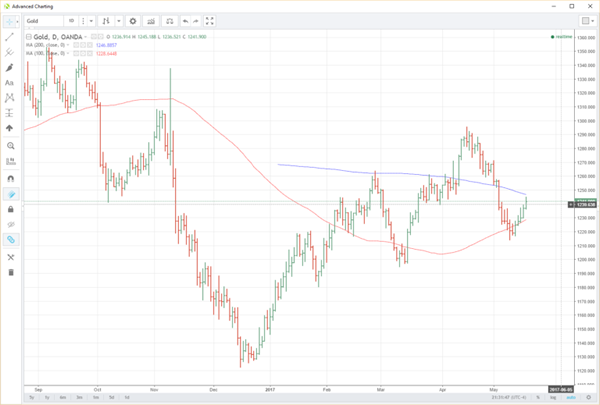The image size is (600, 405).
Task: Select the trend line tool
Action: [x=10, y=37]
